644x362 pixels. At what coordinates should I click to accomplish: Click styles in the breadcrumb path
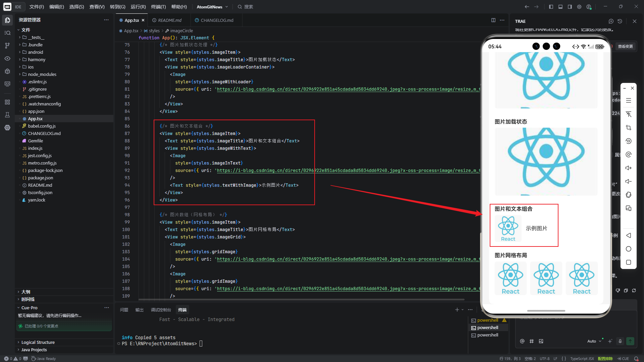(x=154, y=31)
